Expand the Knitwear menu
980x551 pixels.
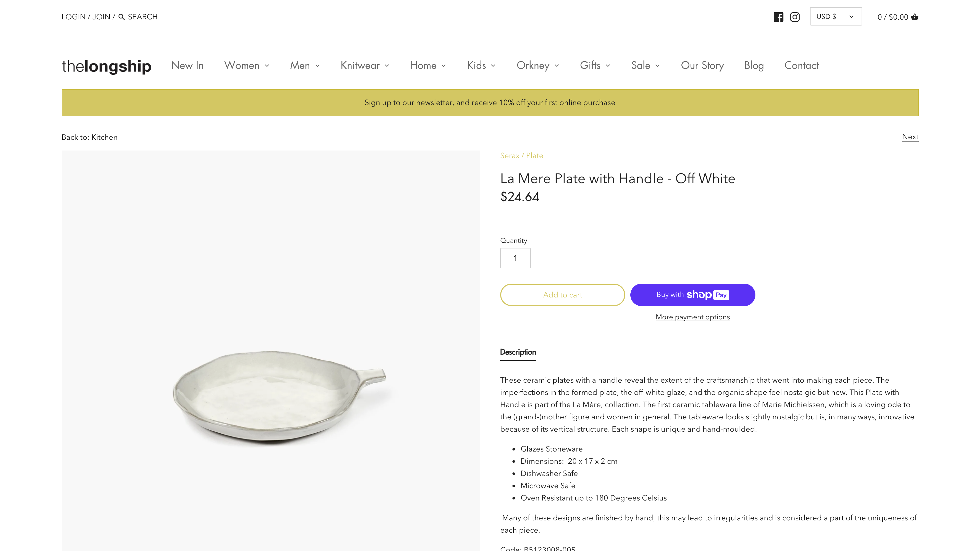tap(364, 65)
